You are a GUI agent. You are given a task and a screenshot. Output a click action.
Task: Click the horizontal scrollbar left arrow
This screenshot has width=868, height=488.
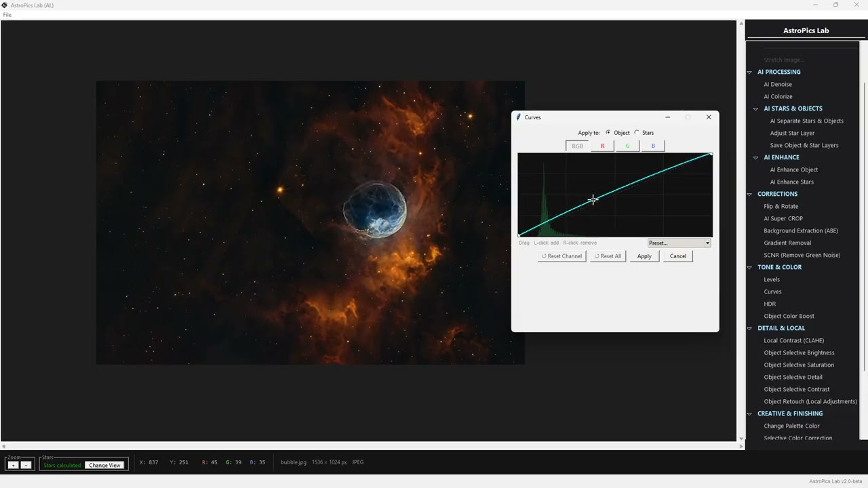3,446
